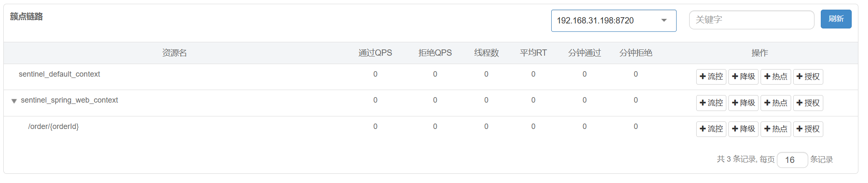The image size is (868, 183).
Task: Add 流控 rule for sentinel_spring_web_context
Action: click(711, 103)
